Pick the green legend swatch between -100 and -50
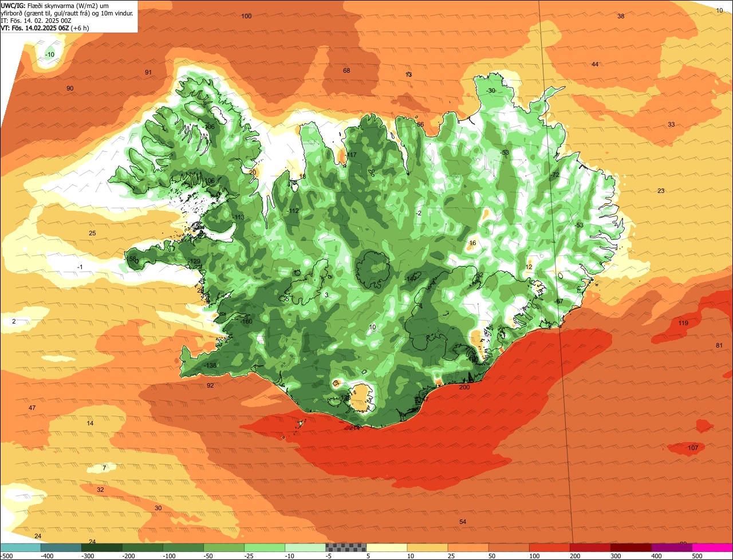Image resolution: width=733 pixels, height=560 pixels. (183, 547)
